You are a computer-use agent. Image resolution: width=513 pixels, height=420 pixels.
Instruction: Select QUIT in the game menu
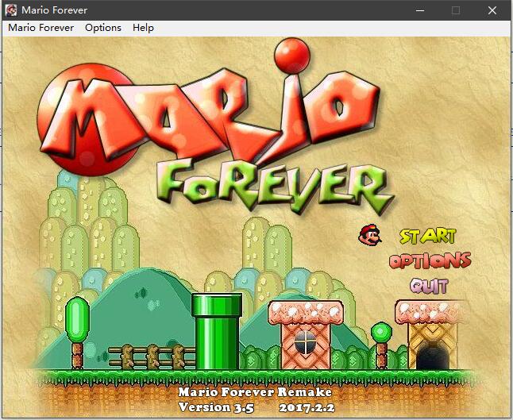click(x=429, y=286)
